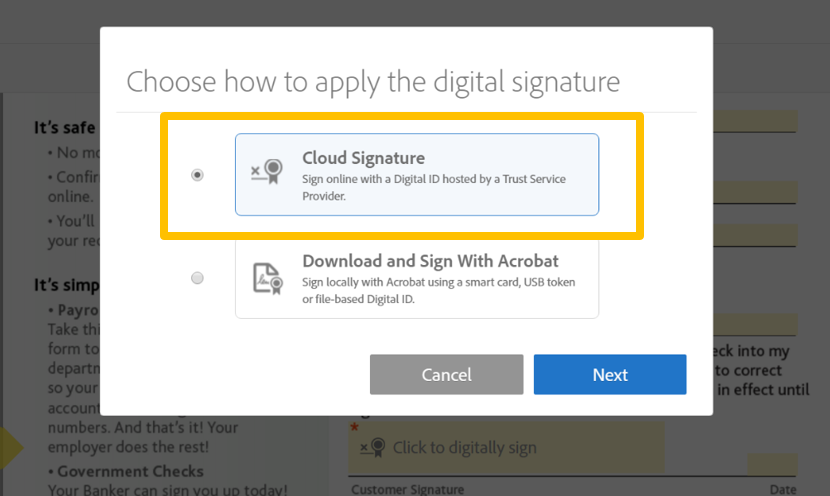Click the Government Checks heading
Screen dimensions: 830x496
(130, 471)
